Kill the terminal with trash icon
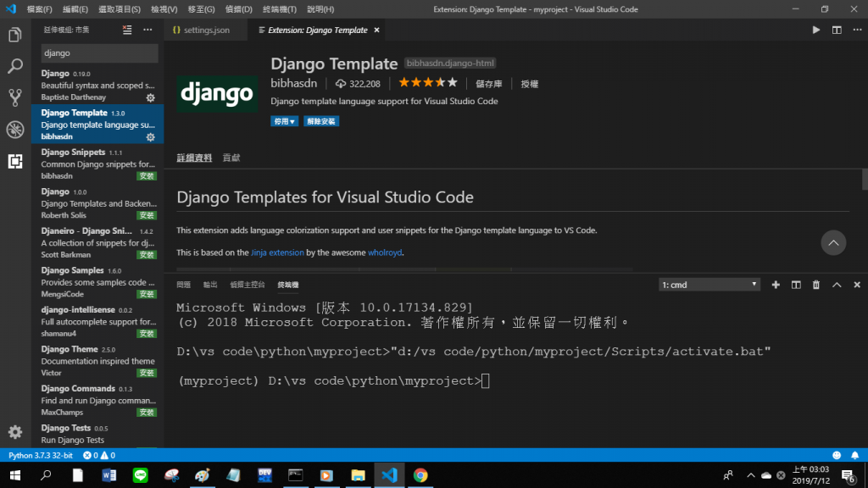 tap(816, 285)
